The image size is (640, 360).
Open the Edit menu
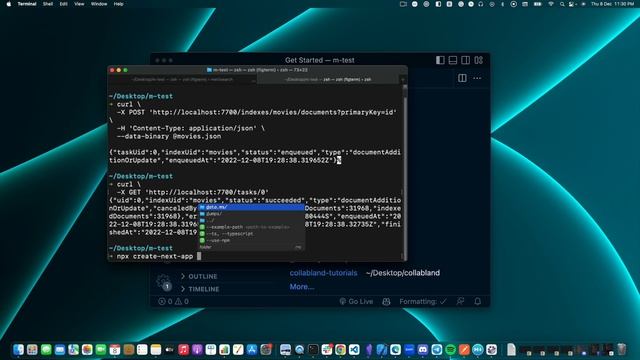click(63, 4)
